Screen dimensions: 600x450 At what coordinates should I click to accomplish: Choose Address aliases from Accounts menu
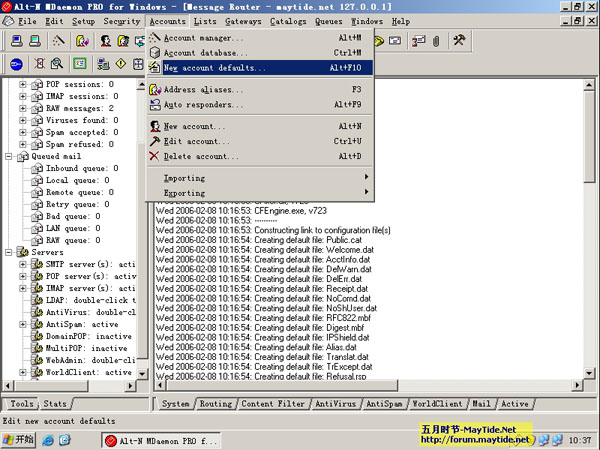(204, 89)
